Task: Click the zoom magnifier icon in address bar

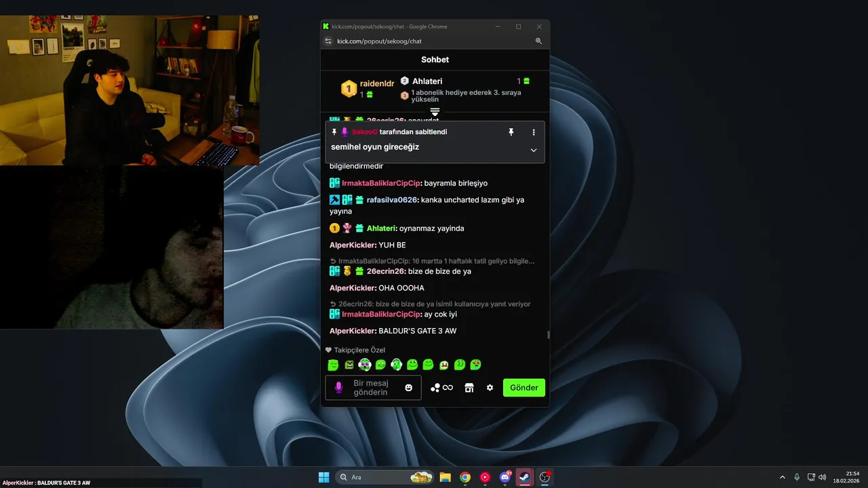Action: pyautogui.click(x=538, y=41)
